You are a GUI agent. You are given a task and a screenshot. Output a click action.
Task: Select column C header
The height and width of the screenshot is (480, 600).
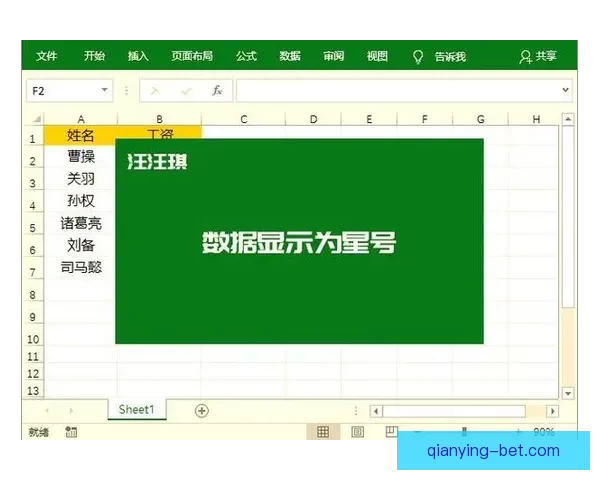pyautogui.click(x=243, y=119)
